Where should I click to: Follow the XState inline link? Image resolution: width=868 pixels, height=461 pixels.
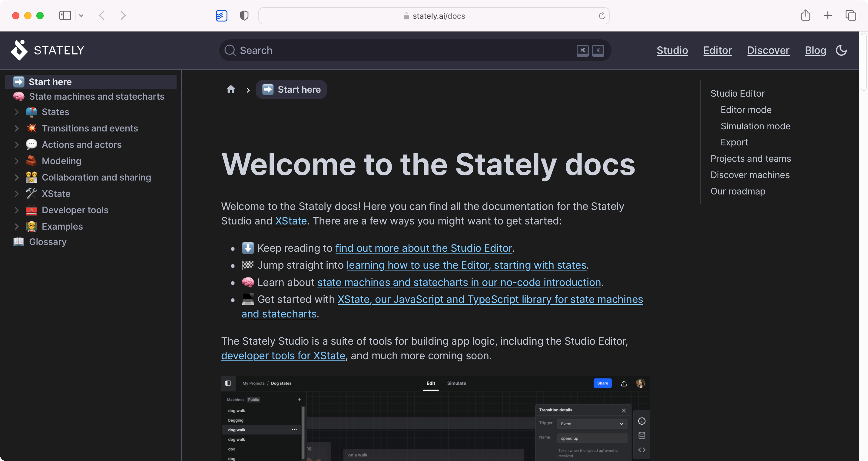pos(291,221)
